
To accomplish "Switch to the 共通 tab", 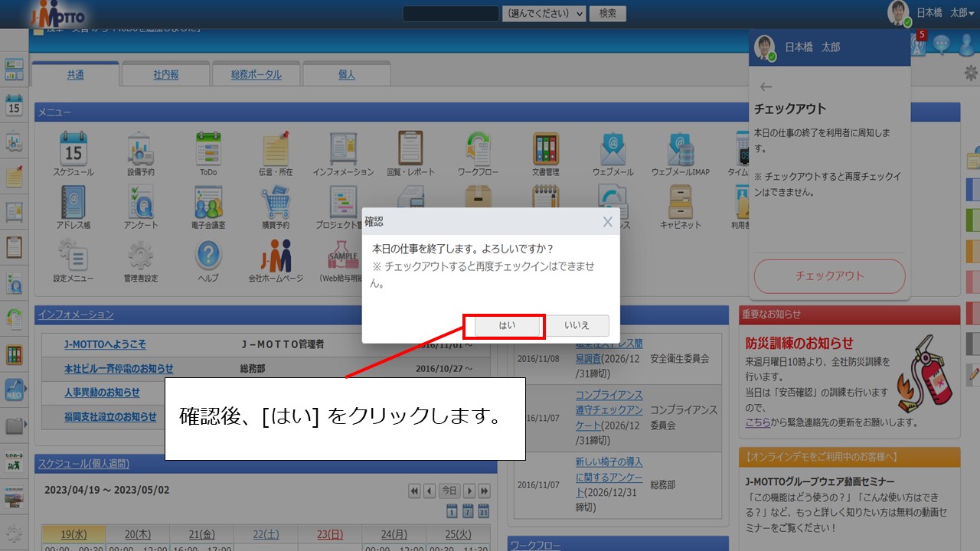I will [x=75, y=74].
